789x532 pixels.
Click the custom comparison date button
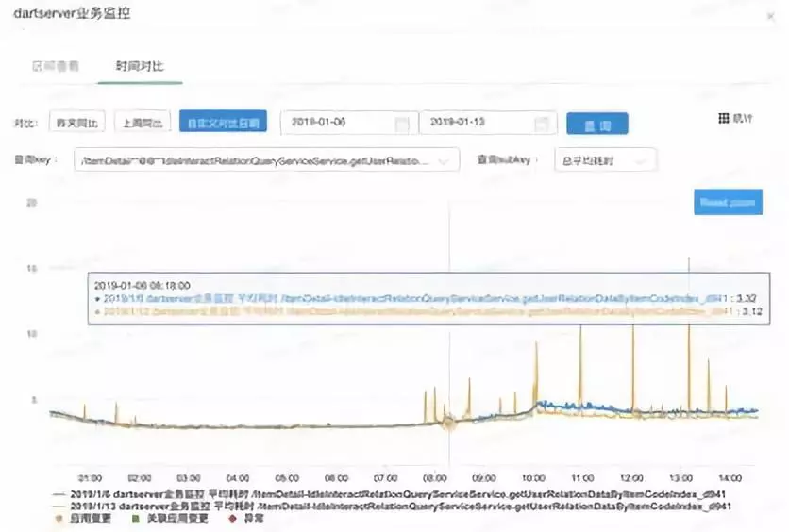click(223, 123)
